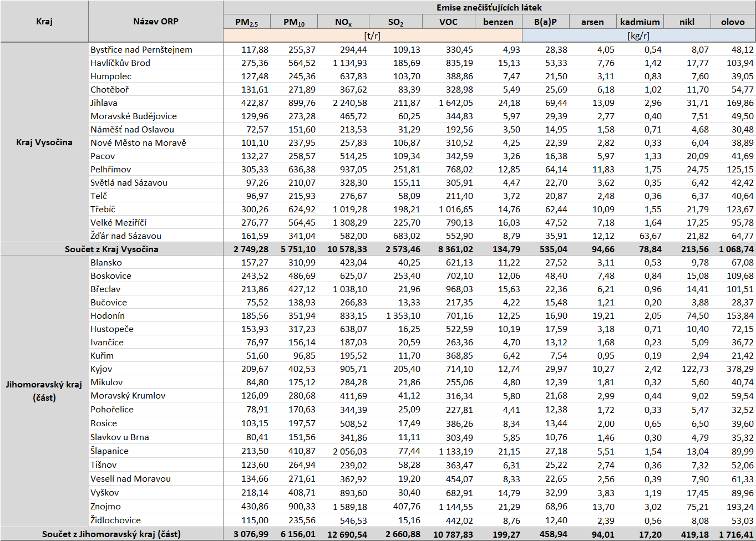Select the 'Mikulov' row name

pyautogui.click(x=106, y=382)
